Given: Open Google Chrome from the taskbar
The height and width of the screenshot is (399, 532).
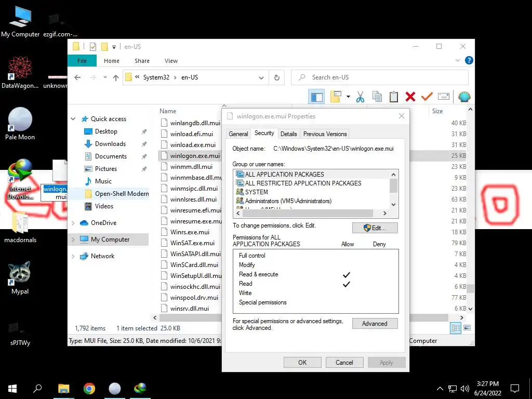Looking at the screenshot, I should click(89, 389).
